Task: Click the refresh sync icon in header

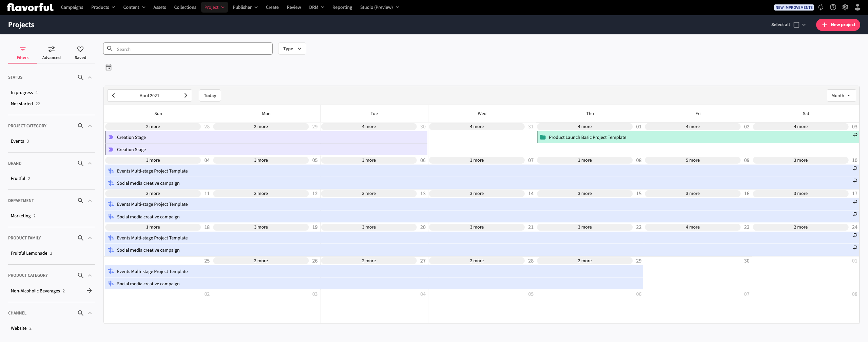Action: point(821,7)
